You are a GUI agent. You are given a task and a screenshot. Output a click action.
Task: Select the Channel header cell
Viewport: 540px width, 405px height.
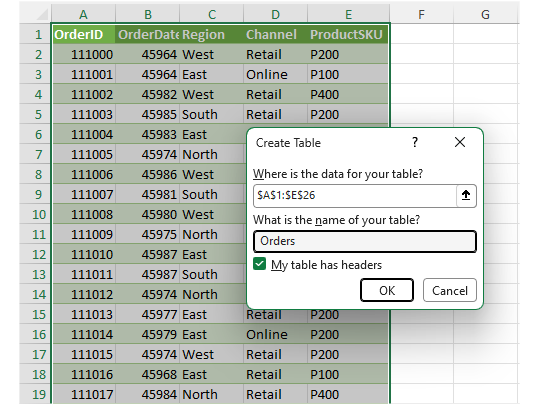click(276, 34)
